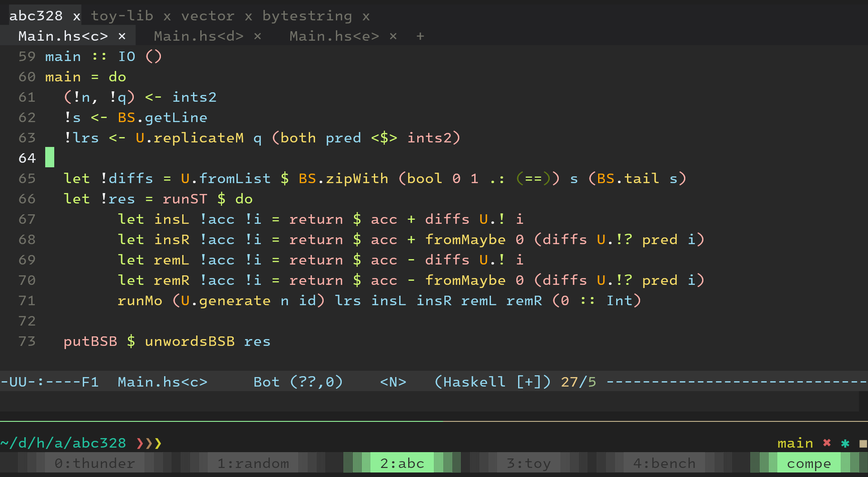The image size is (868, 477).
Task: Click BS.getLine on line 62
Action: pyautogui.click(x=163, y=118)
